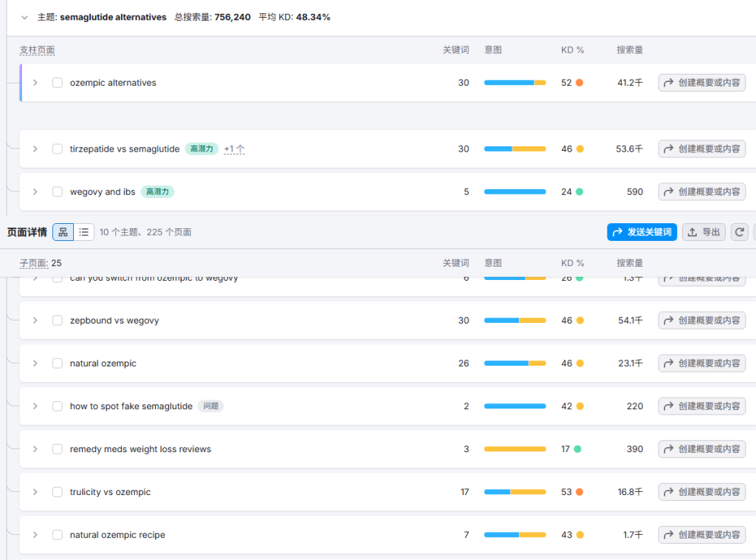Click the intent bar for trulicity vs ozempic
The height and width of the screenshot is (560, 756).
coord(515,492)
